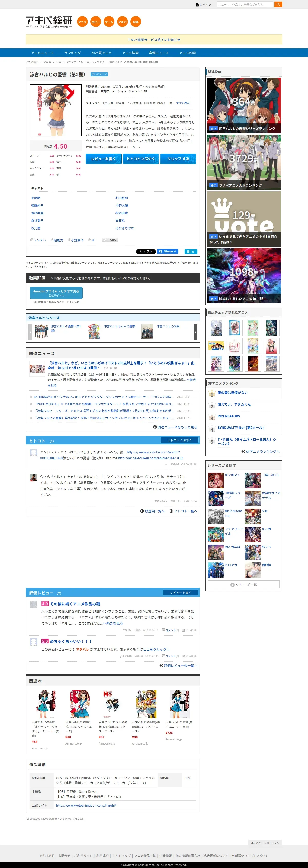
Task: Open the 2024夏アニメ nav tab
Action: coord(101,53)
